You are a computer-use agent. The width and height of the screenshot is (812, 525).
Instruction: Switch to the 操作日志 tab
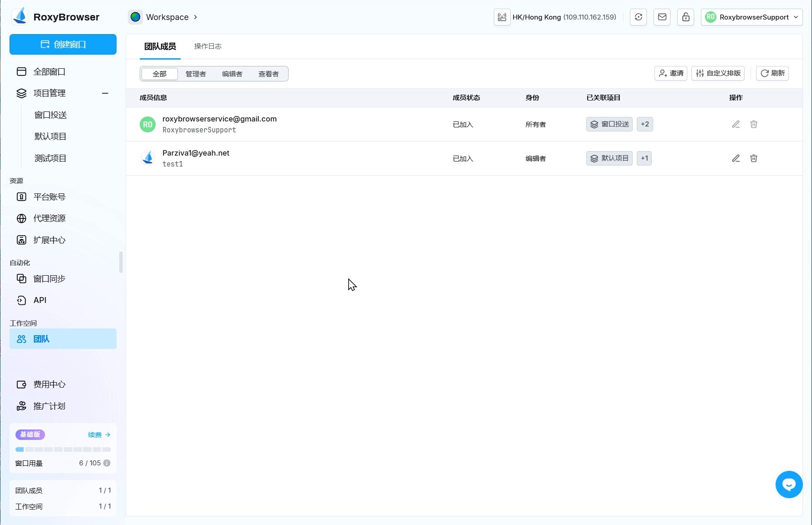[208, 46]
